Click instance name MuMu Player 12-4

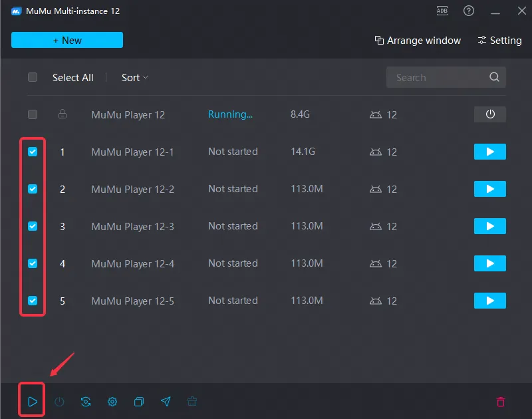pos(132,264)
